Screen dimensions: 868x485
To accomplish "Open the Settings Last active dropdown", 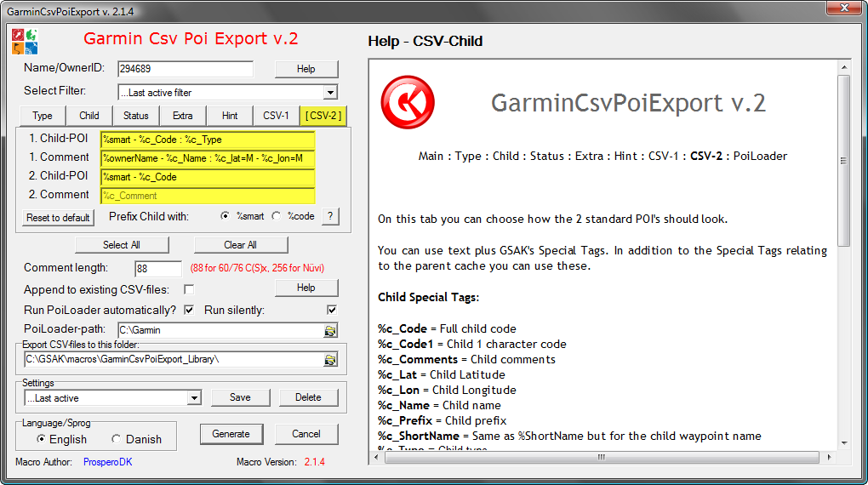I will [194, 398].
